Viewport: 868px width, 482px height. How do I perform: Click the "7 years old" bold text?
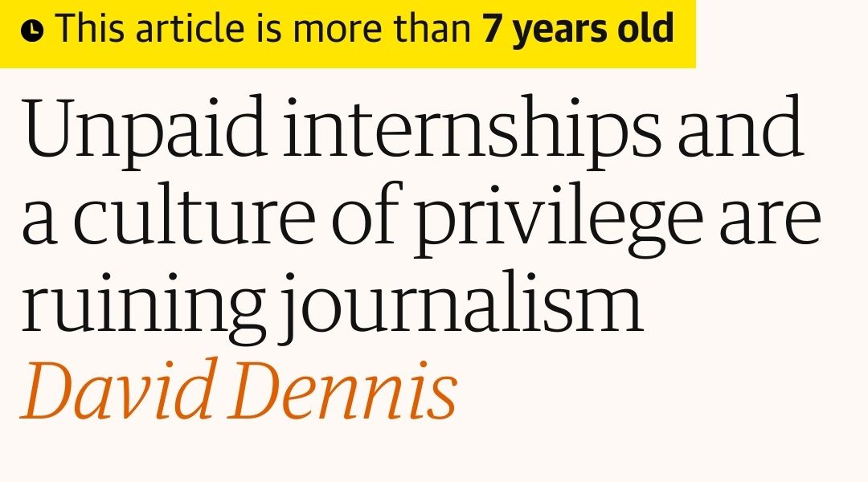578,28
